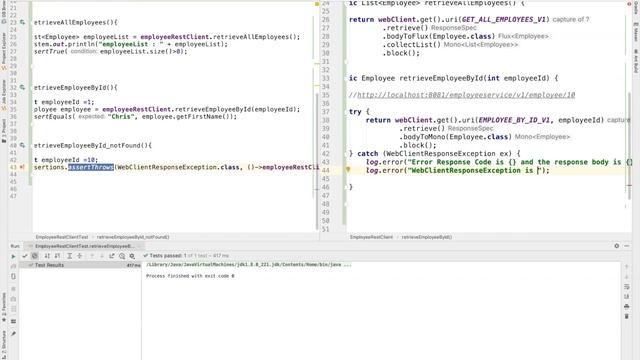Click 'Tests passed: 1' status text

tap(168, 256)
